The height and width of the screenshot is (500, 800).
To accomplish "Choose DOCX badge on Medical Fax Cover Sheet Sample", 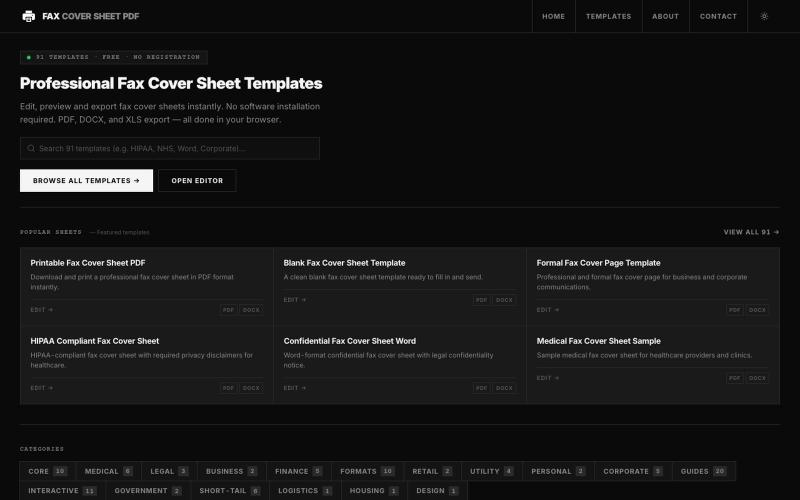I will tap(757, 378).
